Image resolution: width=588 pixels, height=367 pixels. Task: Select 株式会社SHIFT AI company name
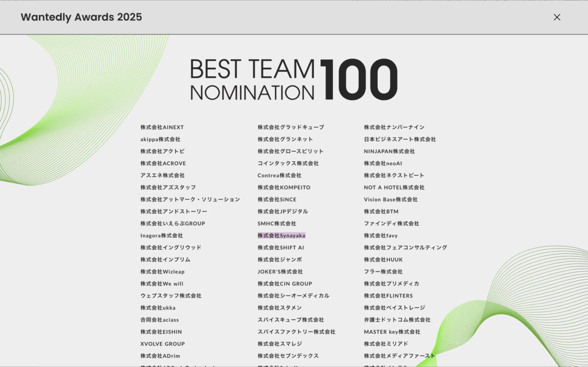(x=280, y=248)
